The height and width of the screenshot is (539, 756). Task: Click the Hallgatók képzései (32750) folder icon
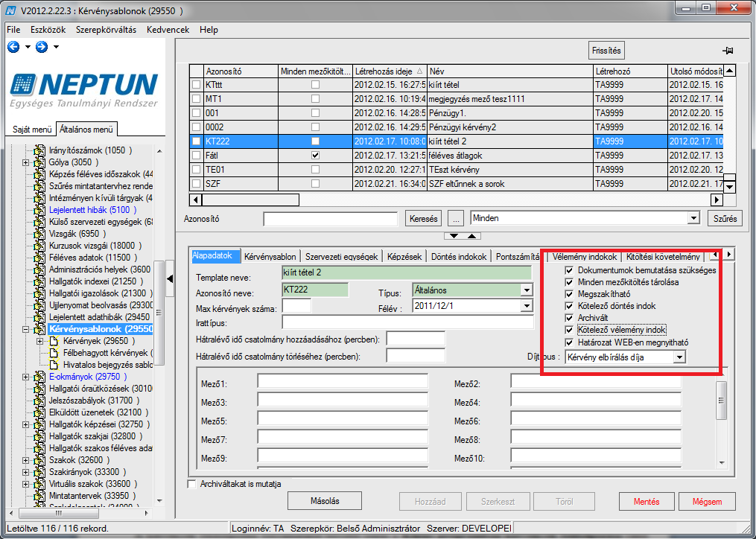(x=39, y=425)
